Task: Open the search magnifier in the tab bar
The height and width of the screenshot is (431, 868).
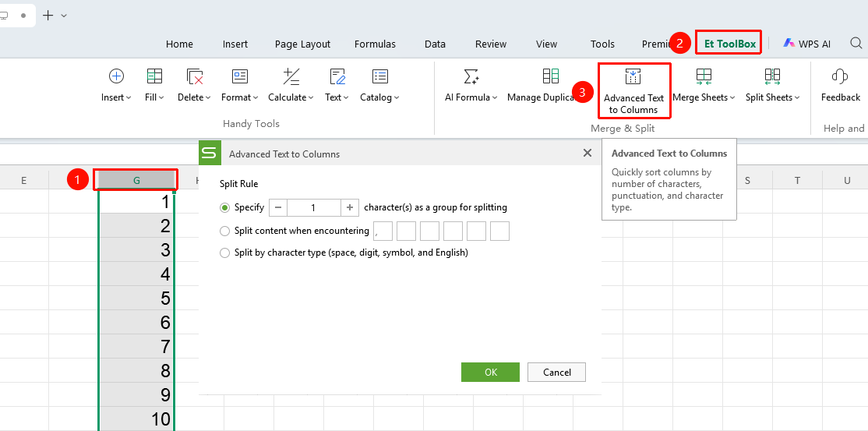Action: [x=856, y=43]
